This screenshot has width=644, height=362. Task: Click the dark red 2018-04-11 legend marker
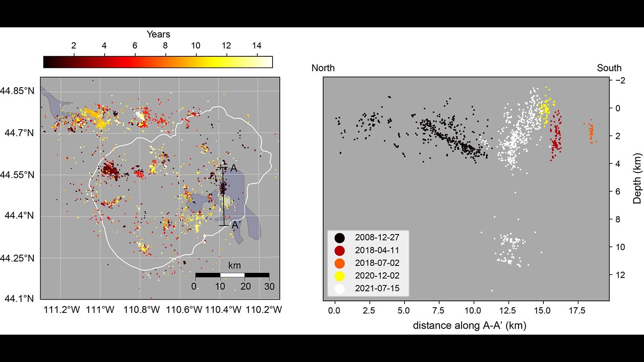(339, 250)
